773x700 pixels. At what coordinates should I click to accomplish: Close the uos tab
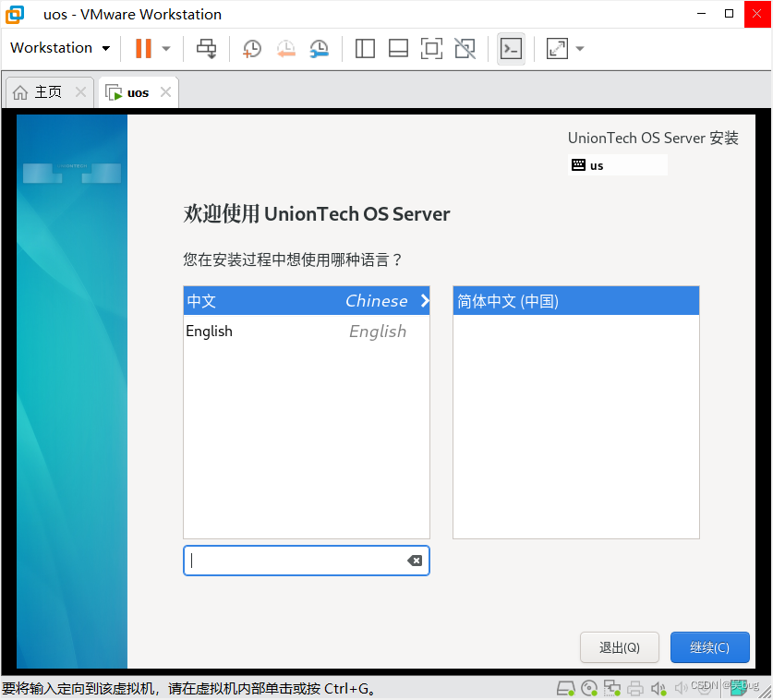point(166,92)
